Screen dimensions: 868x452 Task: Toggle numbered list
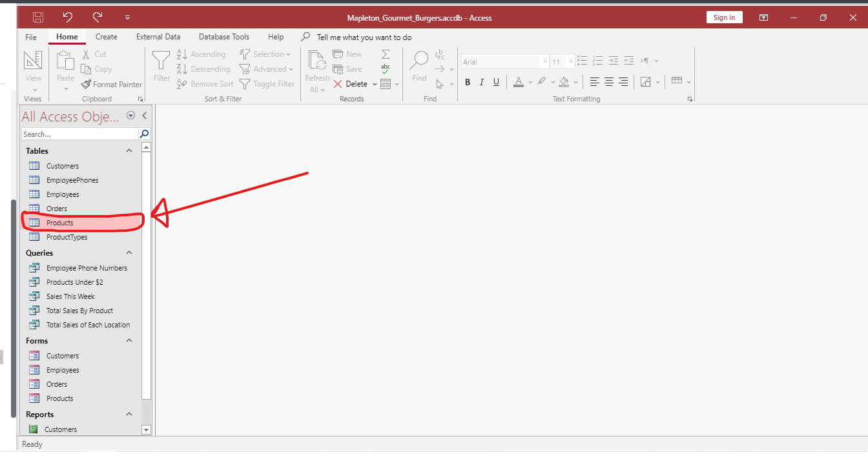[597, 61]
